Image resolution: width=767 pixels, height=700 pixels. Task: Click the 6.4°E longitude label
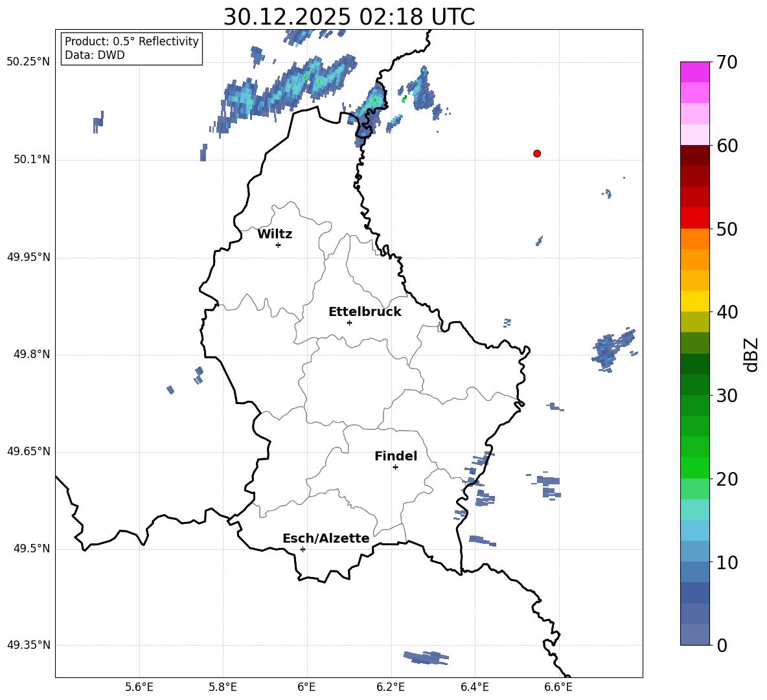pyautogui.click(x=474, y=687)
